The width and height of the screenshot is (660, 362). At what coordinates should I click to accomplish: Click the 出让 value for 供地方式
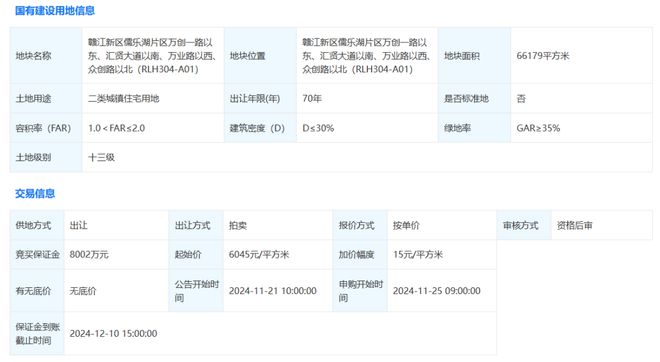coord(78,226)
